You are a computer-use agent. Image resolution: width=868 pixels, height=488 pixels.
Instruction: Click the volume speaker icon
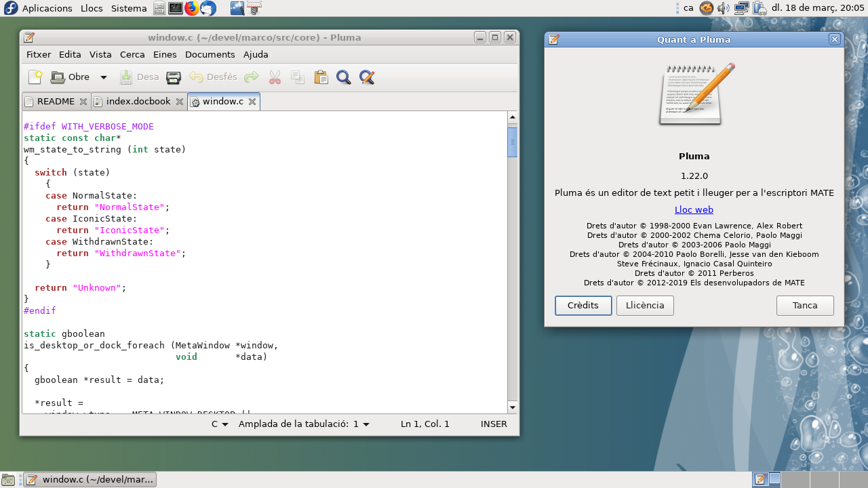tap(724, 8)
